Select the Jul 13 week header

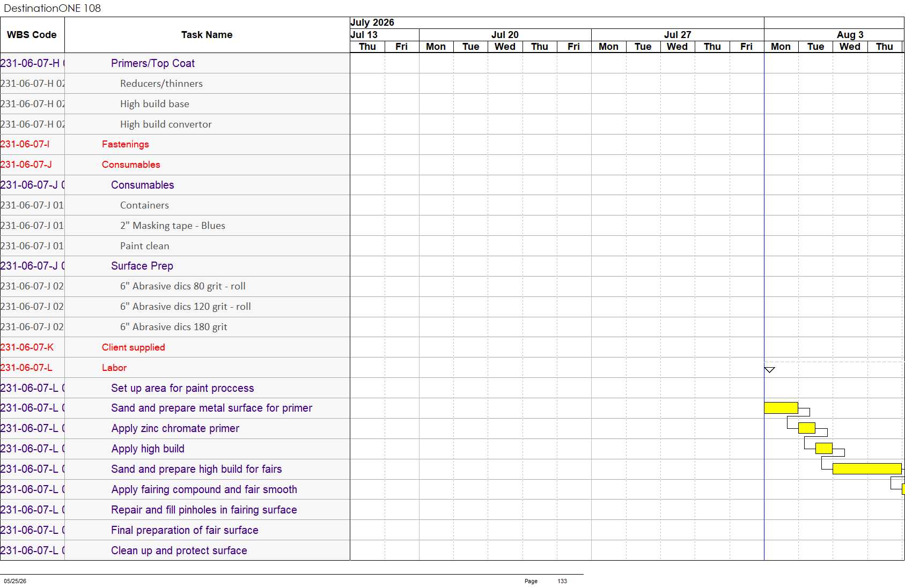pos(364,35)
